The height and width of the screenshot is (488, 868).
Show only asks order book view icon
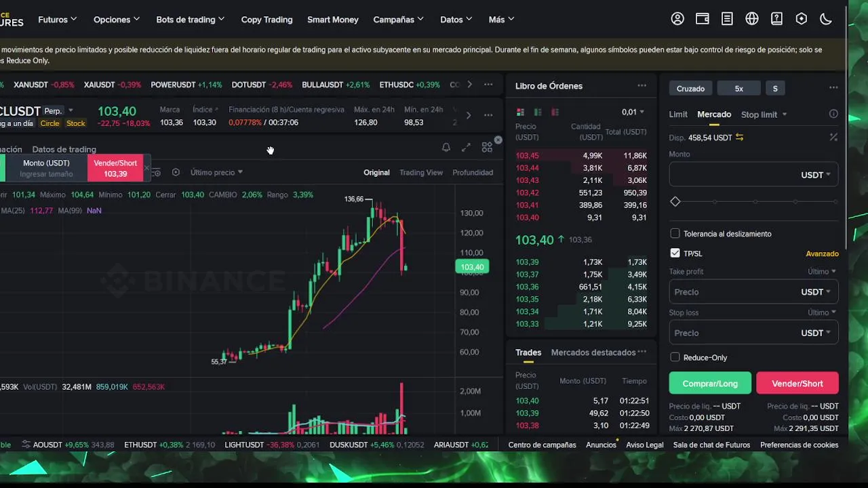[555, 112]
